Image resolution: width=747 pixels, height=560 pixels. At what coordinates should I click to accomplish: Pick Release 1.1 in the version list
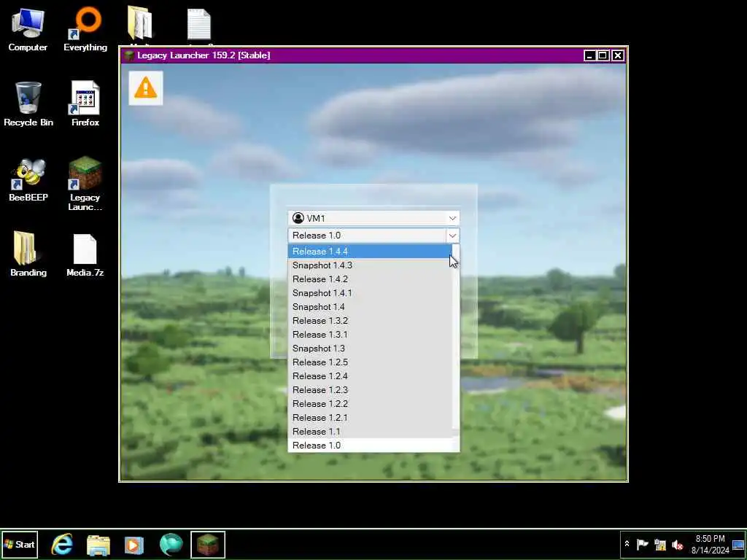click(x=370, y=431)
